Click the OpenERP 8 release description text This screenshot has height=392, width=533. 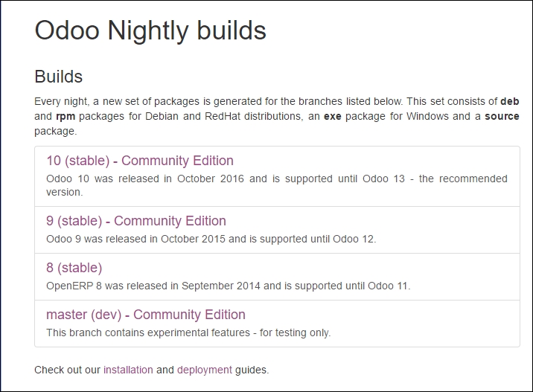(x=228, y=286)
